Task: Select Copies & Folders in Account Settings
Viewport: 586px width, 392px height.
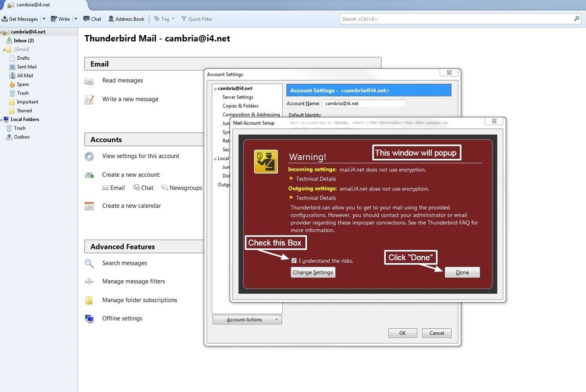Action: [240, 106]
